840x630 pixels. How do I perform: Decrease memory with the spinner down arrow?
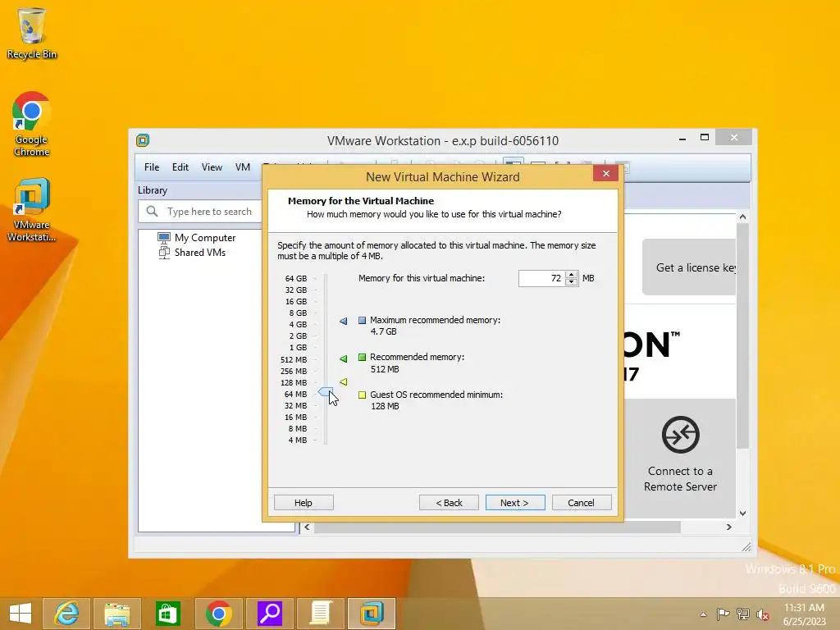pyautogui.click(x=572, y=282)
